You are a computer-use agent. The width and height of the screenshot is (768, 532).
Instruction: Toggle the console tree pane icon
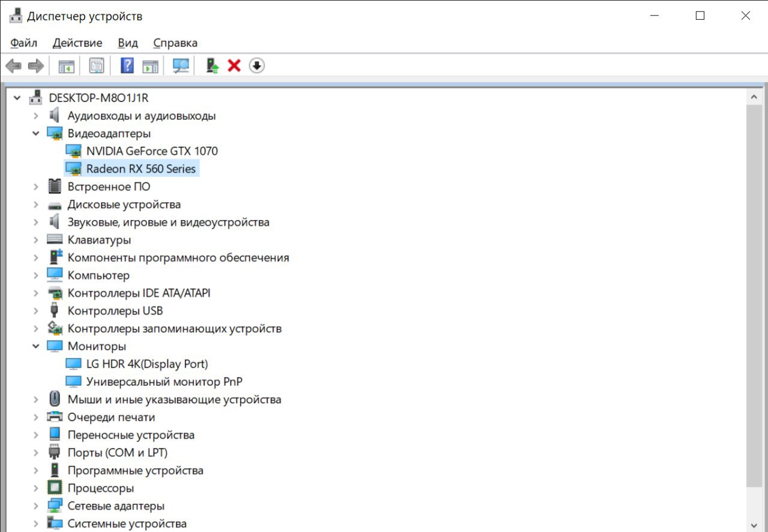tap(66, 66)
